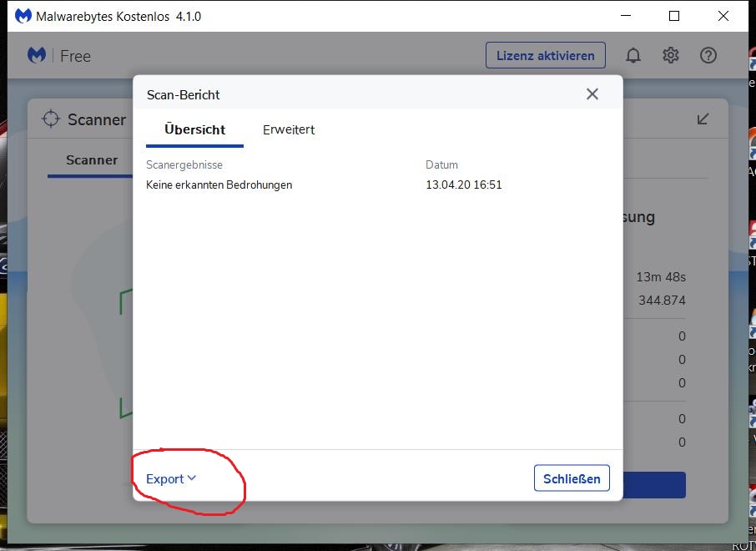This screenshot has height=551, width=756.
Task: Click the scan duration 13m 48s
Action: coord(661,277)
